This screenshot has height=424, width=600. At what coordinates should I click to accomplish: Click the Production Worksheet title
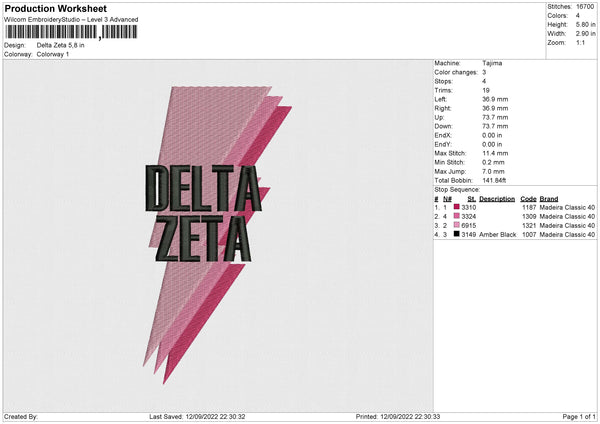click(x=55, y=8)
